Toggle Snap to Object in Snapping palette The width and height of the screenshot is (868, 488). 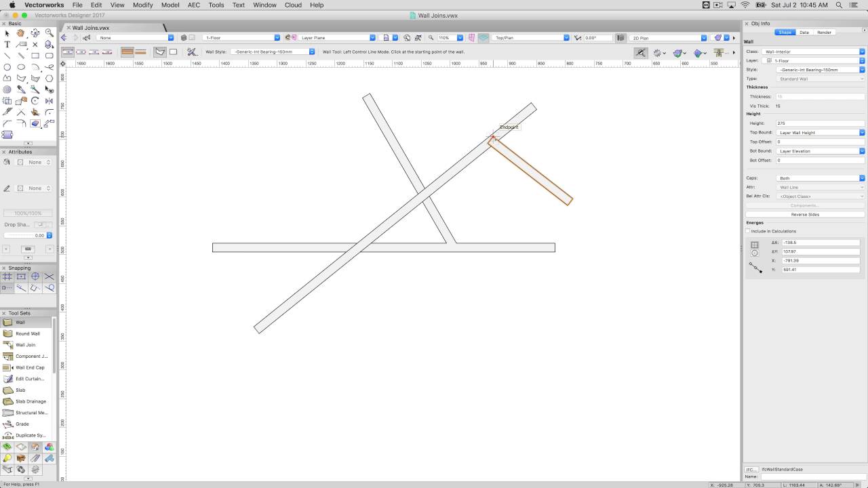[x=21, y=277]
